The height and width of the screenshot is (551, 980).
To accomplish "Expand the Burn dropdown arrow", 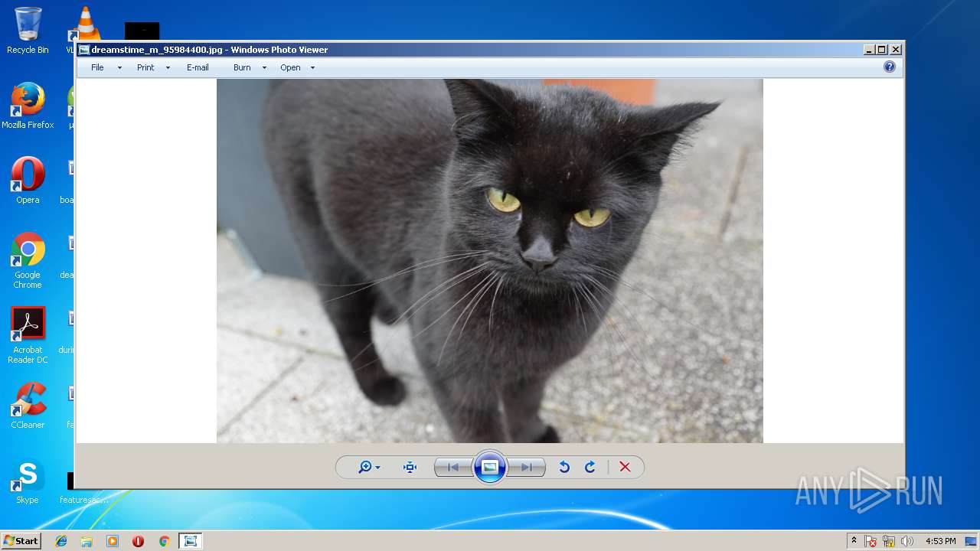I will click(264, 67).
